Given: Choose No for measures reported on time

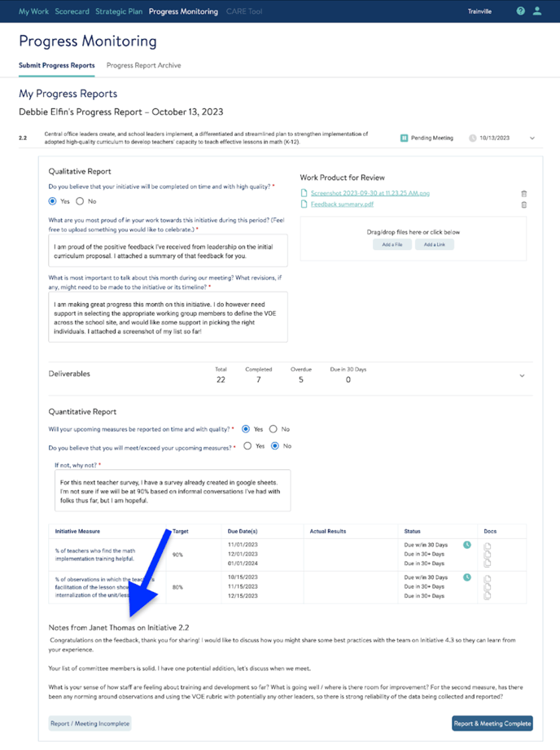Looking at the screenshot, I should (273, 429).
